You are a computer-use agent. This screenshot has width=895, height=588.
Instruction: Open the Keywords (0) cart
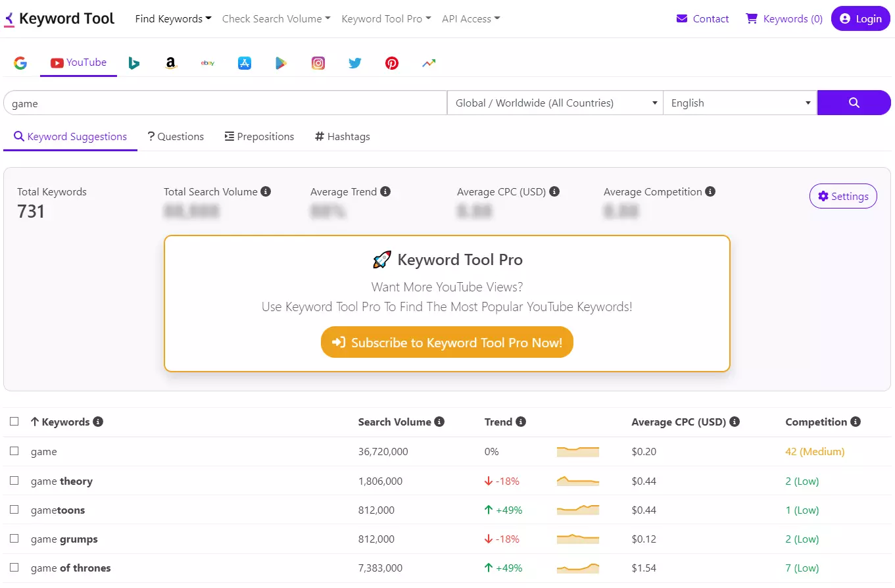pyautogui.click(x=784, y=18)
